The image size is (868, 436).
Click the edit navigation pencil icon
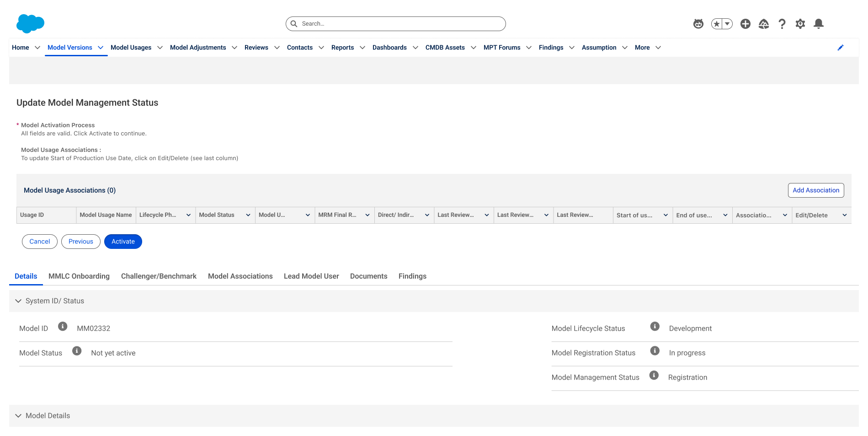[840, 48]
